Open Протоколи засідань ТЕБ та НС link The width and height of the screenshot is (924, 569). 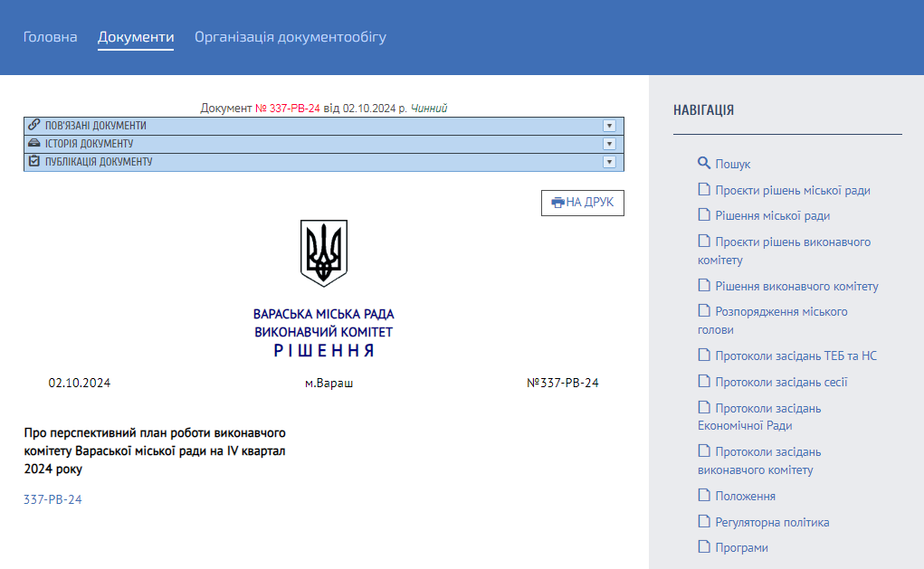[x=796, y=356]
